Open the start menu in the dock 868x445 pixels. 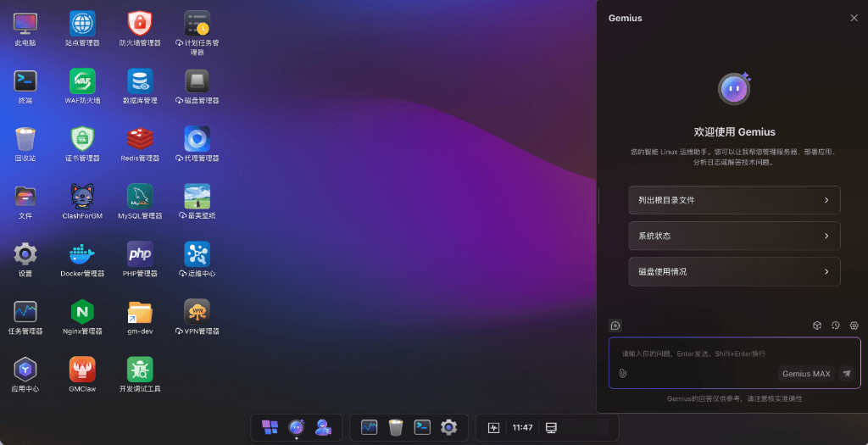pyautogui.click(x=270, y=427)
